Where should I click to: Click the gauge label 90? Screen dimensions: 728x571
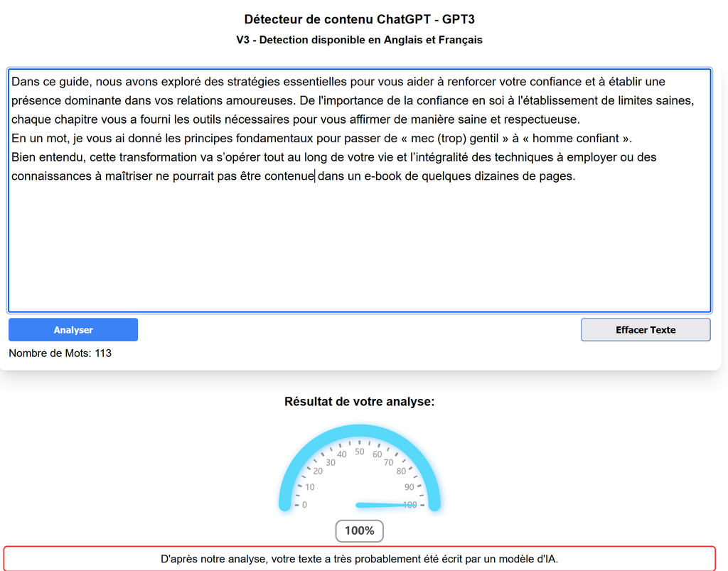[x=409, y=487]
